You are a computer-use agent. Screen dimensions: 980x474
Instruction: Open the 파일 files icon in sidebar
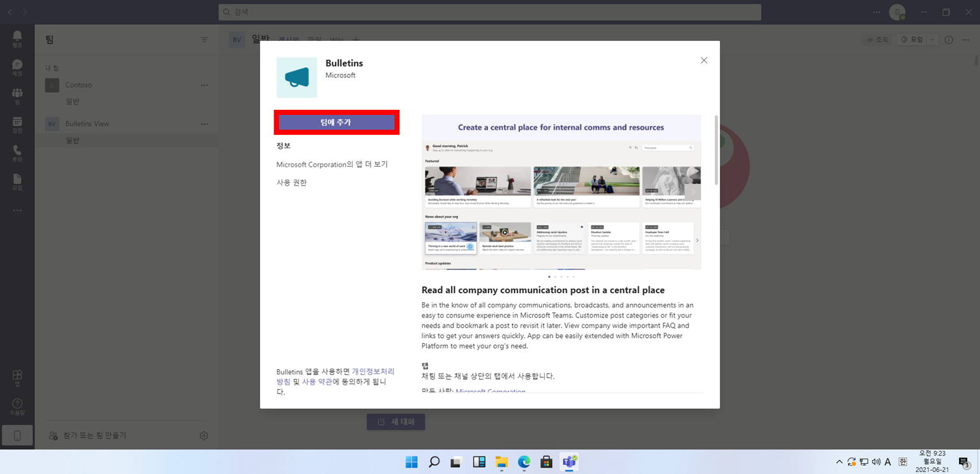pos(17,181)
